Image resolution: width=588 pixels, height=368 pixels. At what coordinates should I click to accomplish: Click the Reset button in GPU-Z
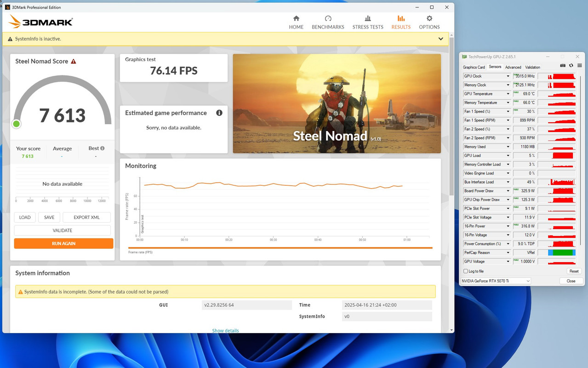pyautogui.click(x=574, y=271)
